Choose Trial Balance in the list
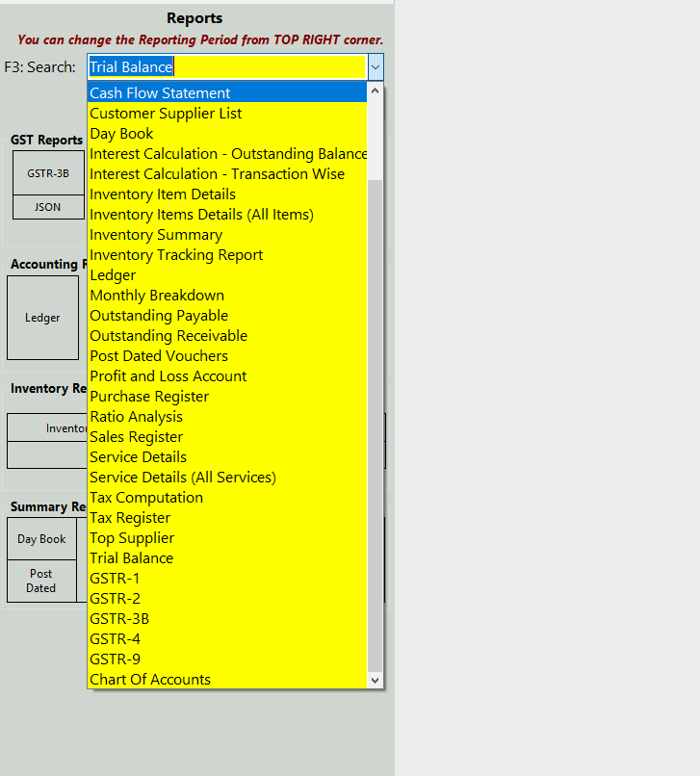Viewport: 700px width, 776px height. pyautogui.click(x=227, y=558)
